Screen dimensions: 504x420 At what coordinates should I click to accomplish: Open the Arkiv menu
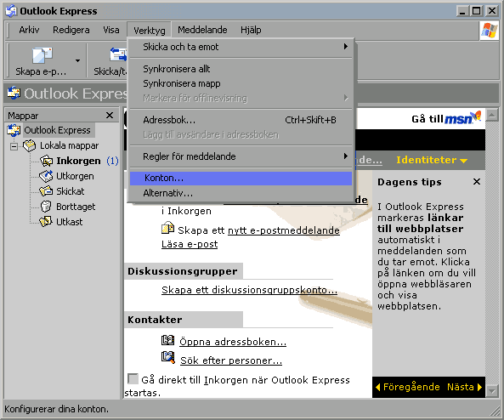click(x=29, y=30)
